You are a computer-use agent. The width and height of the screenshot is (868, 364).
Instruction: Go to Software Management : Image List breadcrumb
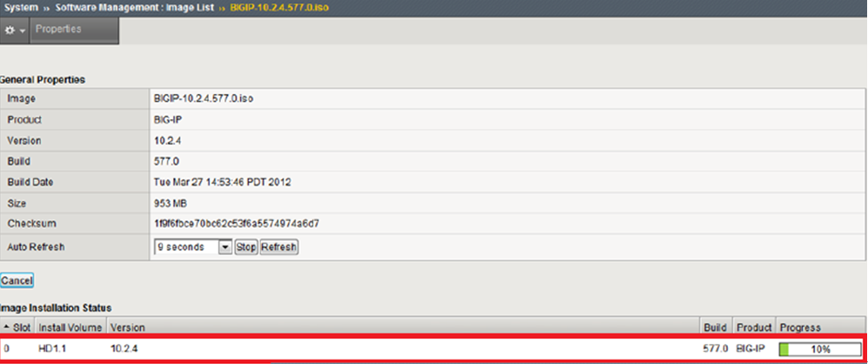135,9
